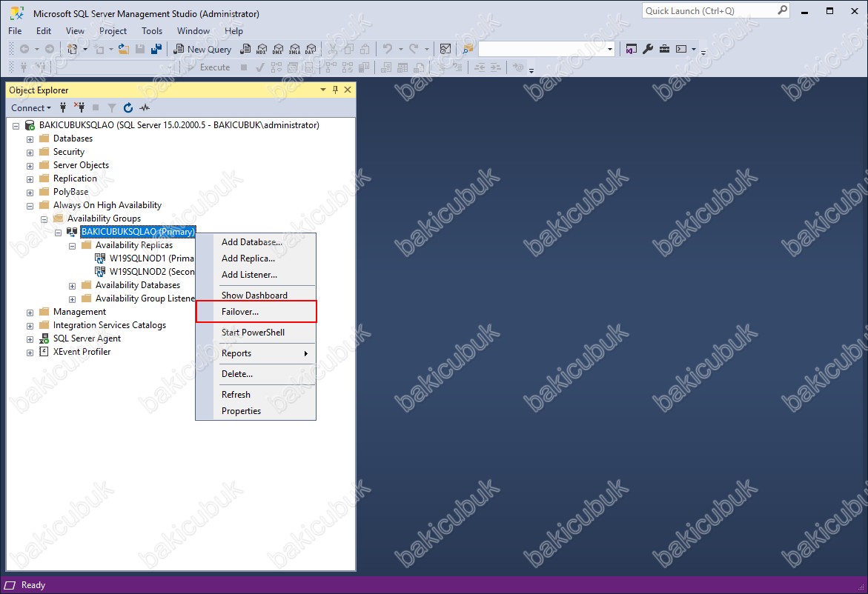This screenshot has height=594, width=868.
Task: Open the Object Explorer window position dropdown
Action: pyautogui.click(x=323, y=90)
